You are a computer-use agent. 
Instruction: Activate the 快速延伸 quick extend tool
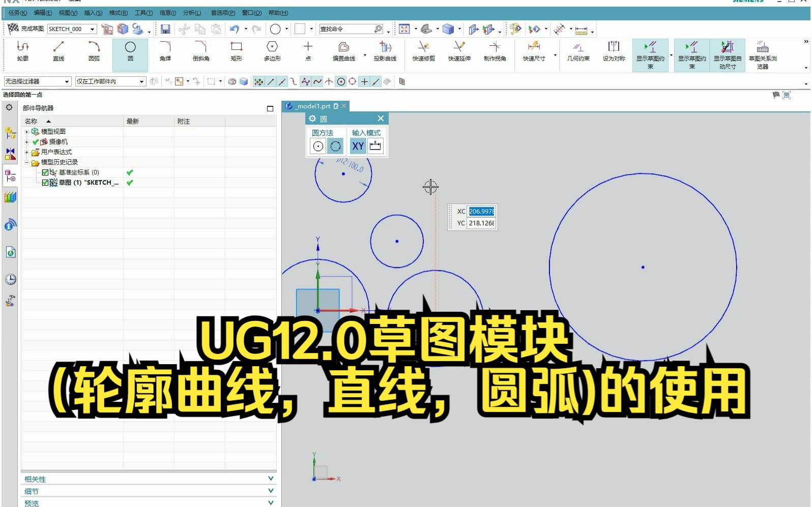click(459, 52)
